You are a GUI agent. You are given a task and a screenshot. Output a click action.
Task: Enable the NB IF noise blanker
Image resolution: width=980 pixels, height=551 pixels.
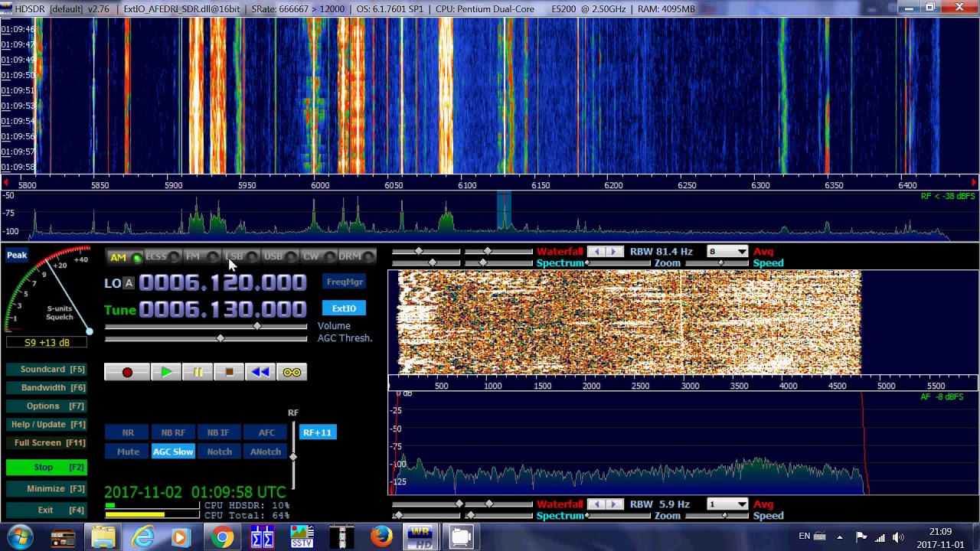point(218,433)
